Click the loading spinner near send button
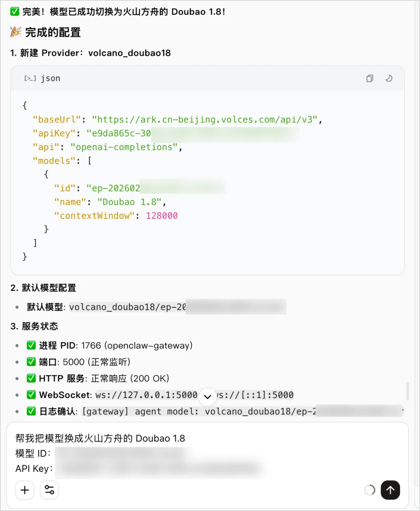The image size is (420, 511). coord(370,490)
